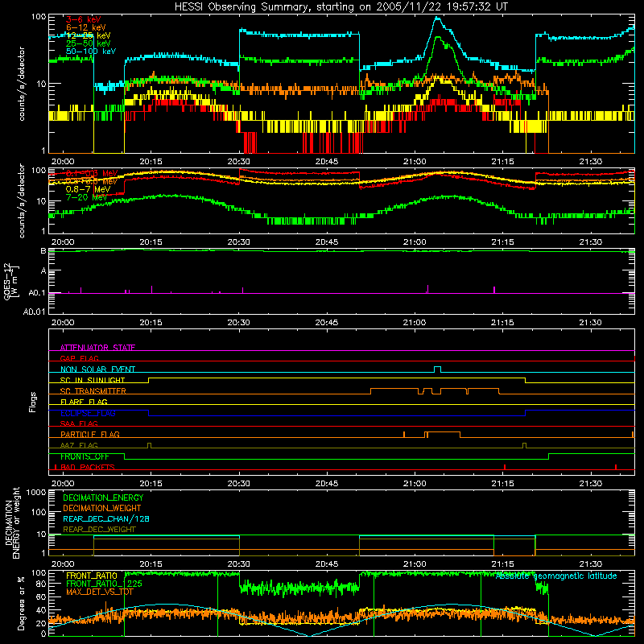The width and height of the screenshot is (644, 644).
Task: Click the 'GAP_FLAG' label
Action: coord(79,358)
